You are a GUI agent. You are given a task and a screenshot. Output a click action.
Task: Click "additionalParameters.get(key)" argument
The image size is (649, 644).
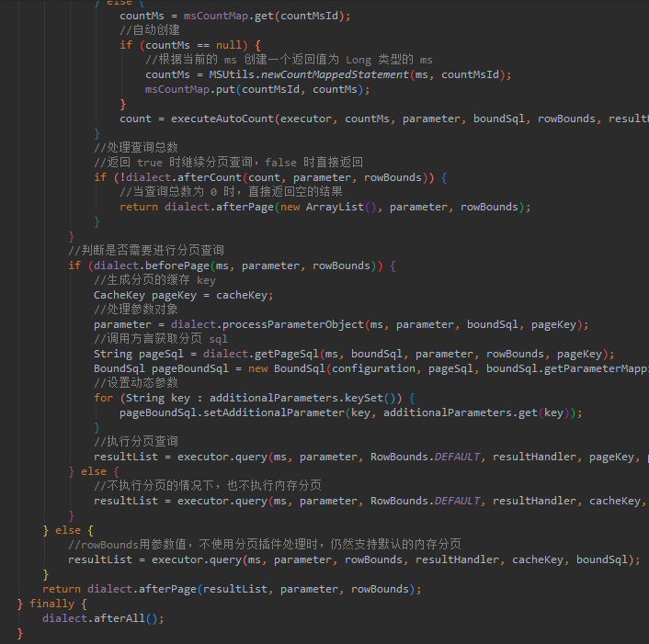coord(476,412)
